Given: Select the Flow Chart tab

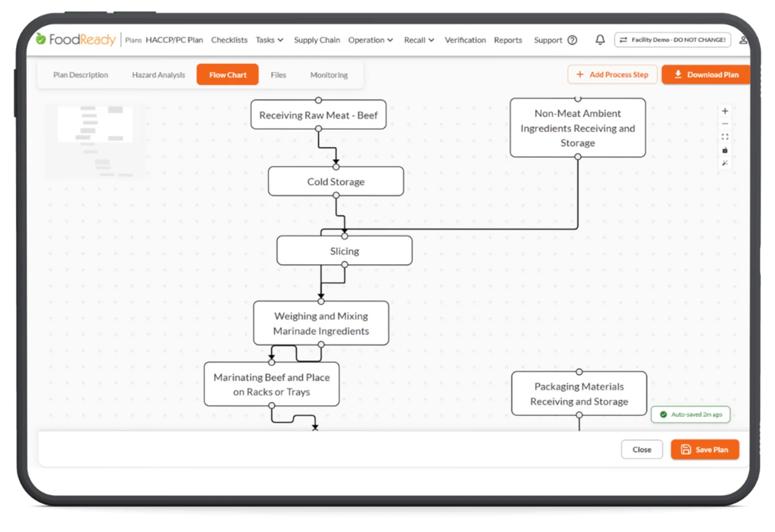Looking at the screenshot, I should click(x=228, y=75).
